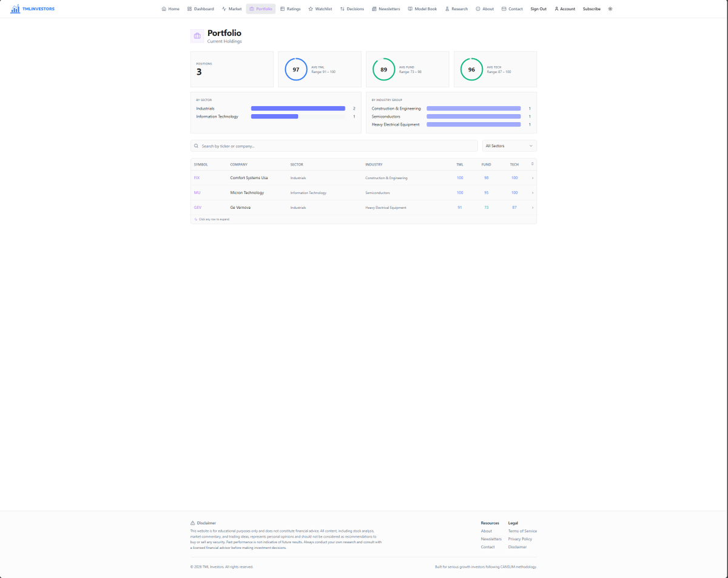Sort by the TML column header
Viewport: 728px width, 578px height.
click(460, 165)
